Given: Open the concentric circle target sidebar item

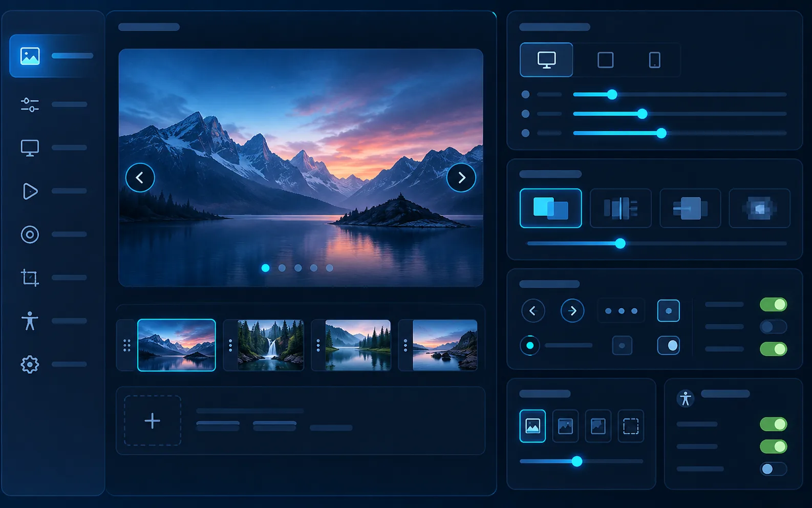Looking at the screenshot, I should pyautogui.click(x=30, y=235).
